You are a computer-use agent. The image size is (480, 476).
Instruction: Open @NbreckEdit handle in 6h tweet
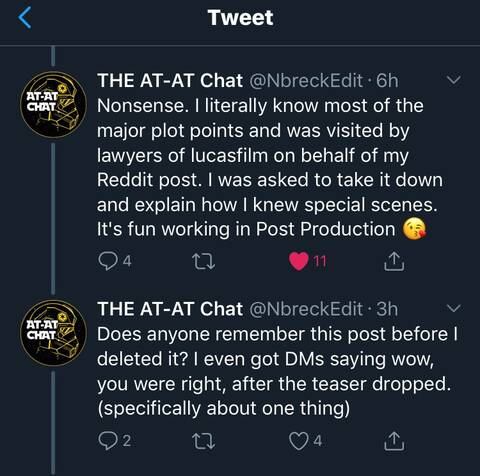pyautogui.click(x=306, y=81)
